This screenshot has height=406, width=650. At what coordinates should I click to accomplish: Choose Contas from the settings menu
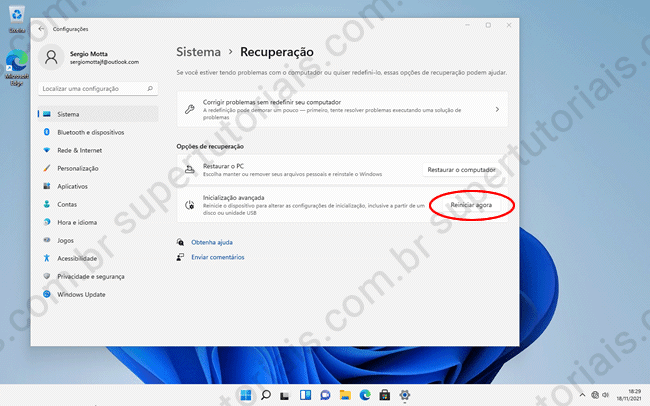pyautogui.click(x=67, y=204)
